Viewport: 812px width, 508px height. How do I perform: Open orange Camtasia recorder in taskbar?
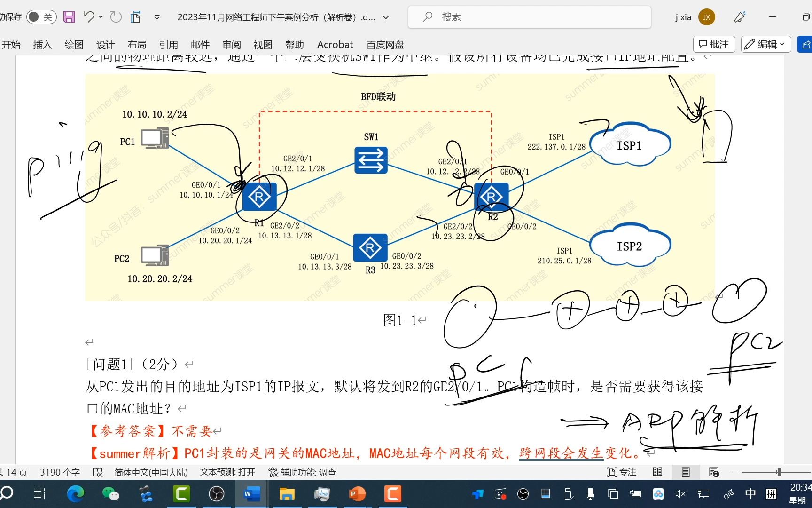[392, 494]
